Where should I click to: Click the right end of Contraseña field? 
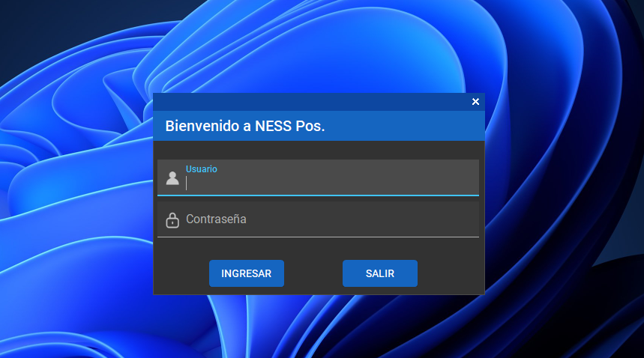click(x=465, y=219)
